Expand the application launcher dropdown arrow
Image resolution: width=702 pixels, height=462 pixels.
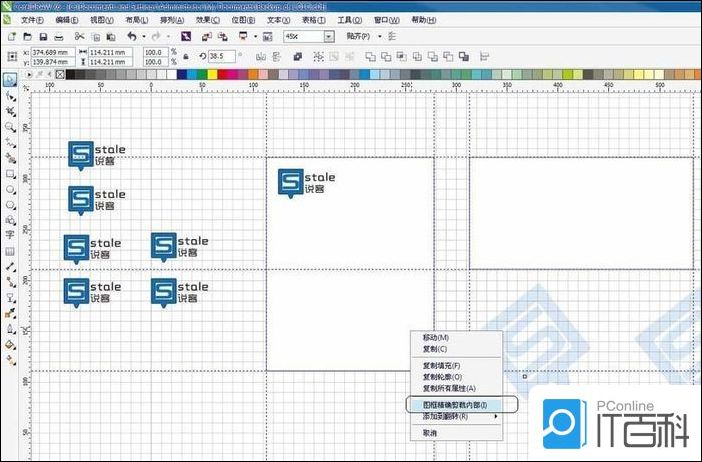coord(255,37)
